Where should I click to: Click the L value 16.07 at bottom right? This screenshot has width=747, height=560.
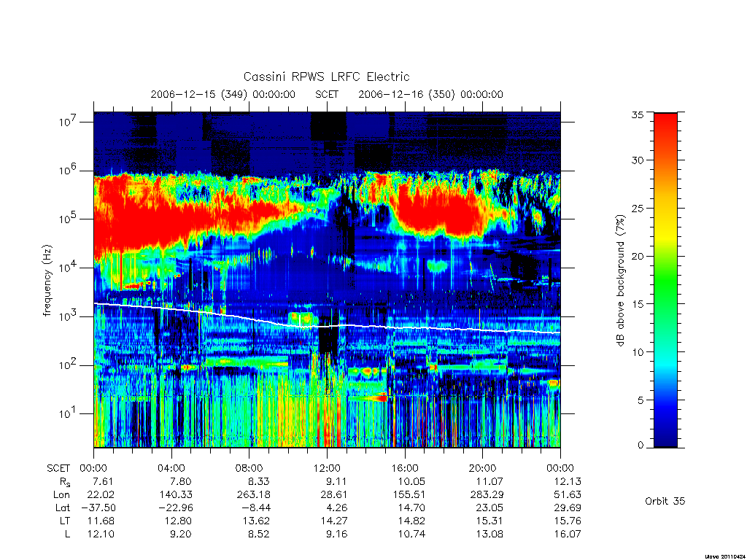coord(568,534)
